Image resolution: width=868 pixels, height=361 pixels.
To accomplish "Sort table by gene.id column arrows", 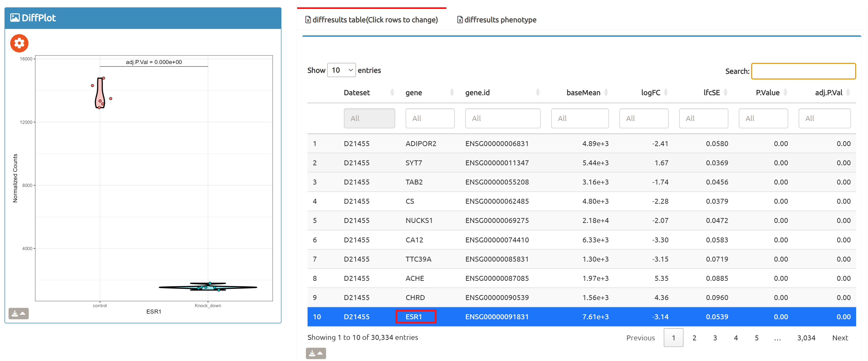I will pyautogui.click(x=538, y=92).
